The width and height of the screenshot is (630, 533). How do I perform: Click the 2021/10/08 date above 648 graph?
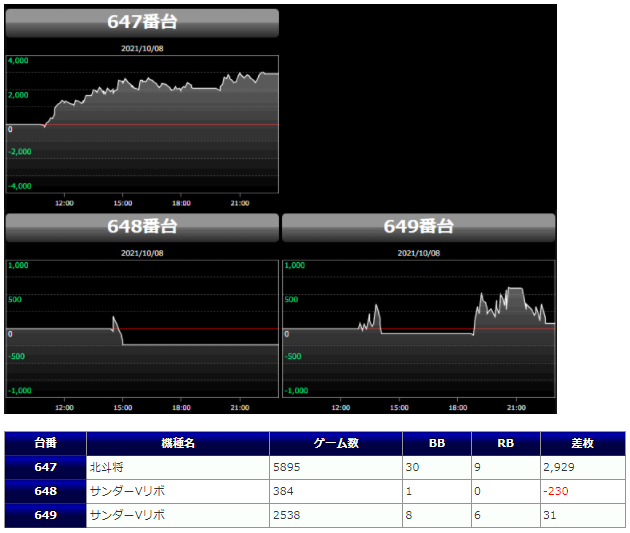(142, 253)
